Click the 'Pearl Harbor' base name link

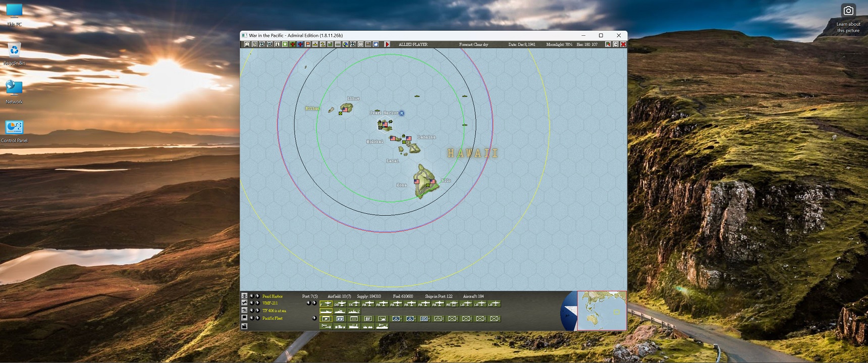pos(273,296)
